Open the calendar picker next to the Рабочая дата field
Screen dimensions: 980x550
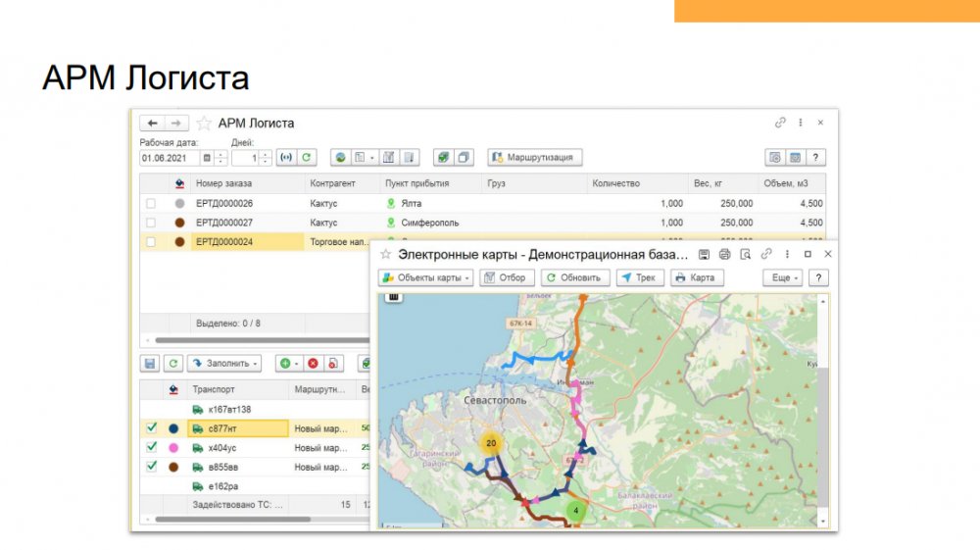(207, 158)
